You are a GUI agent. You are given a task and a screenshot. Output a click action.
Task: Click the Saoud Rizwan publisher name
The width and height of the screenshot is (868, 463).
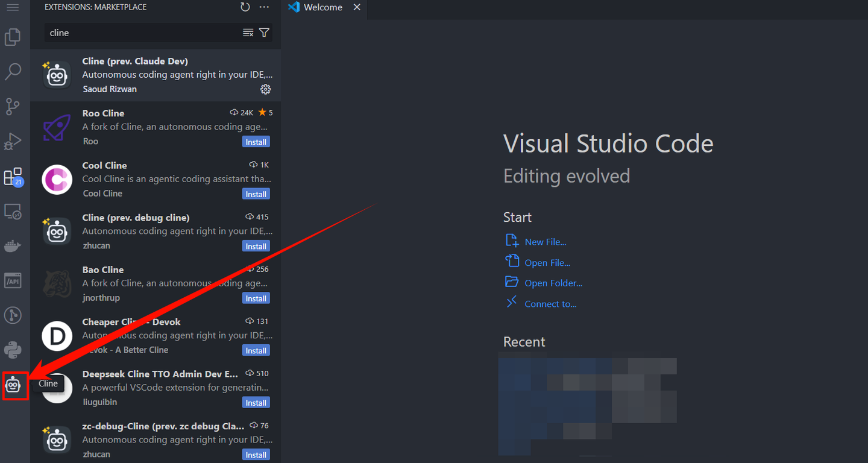110,89
